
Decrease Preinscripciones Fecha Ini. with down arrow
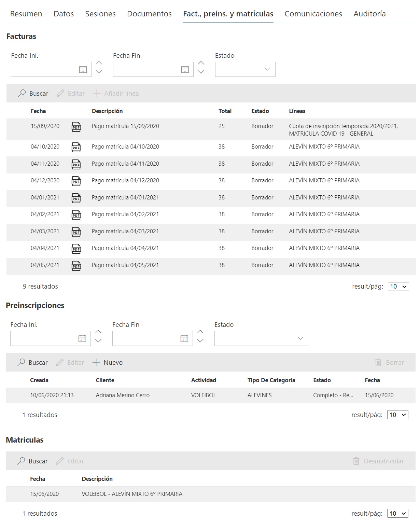click(x=98, y=340)
